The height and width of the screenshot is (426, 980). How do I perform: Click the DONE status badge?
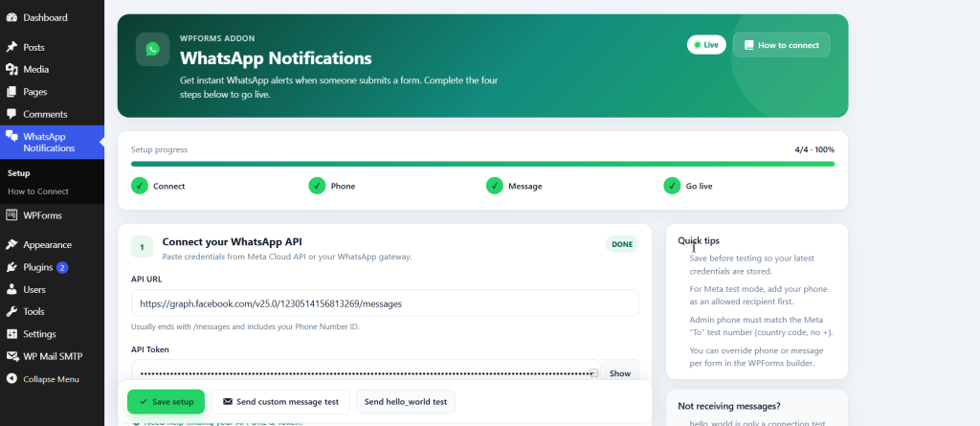[x=622, y=244]
